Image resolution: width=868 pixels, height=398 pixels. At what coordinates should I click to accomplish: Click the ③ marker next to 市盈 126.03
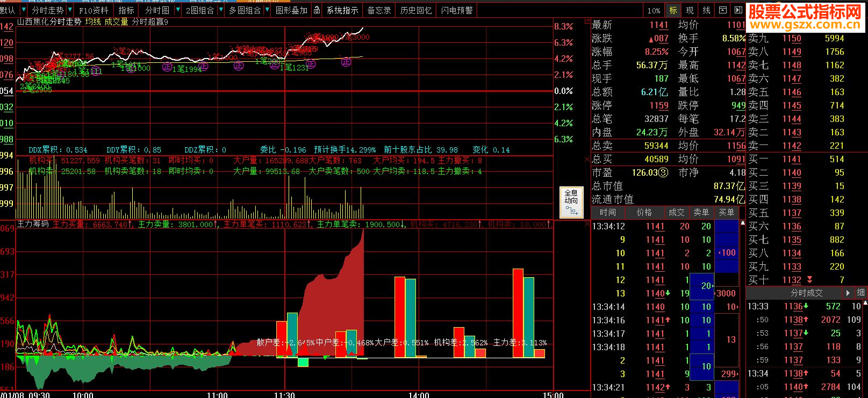[663, 172]
